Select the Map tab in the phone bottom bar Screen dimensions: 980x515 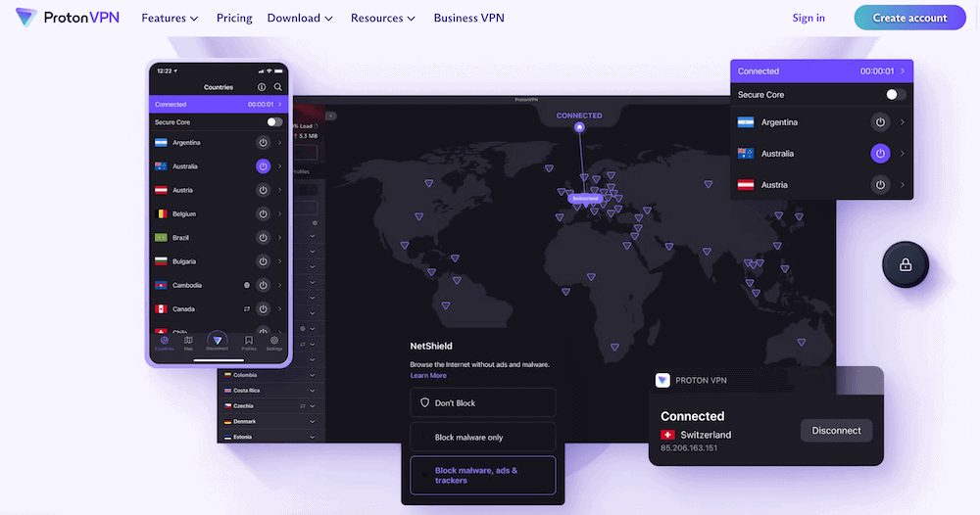coord(188,344)
